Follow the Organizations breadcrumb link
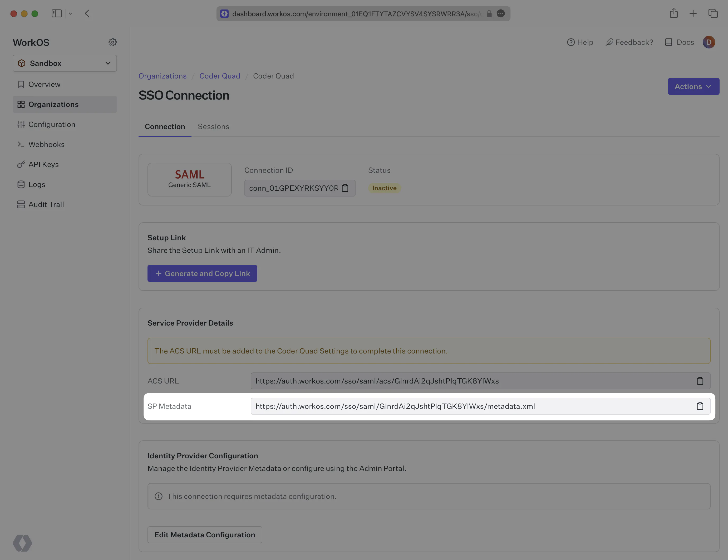Image resolution: width=728 pixels, height=560 pixels. 162,76
